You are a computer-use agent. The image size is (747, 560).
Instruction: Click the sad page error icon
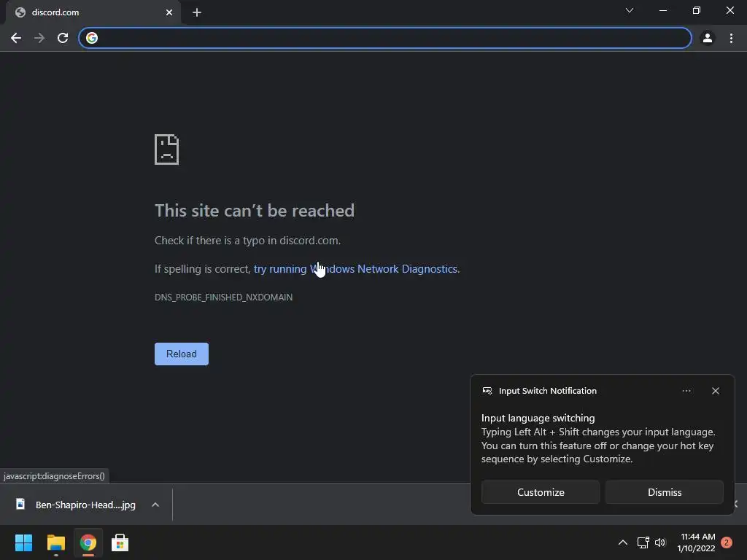click(167, 149)
